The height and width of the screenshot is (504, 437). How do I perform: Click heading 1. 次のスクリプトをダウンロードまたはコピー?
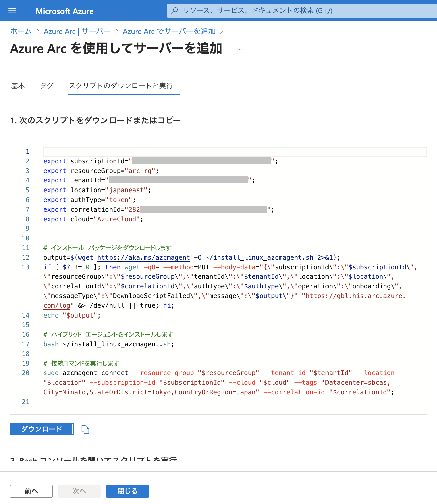coord(95,120)
